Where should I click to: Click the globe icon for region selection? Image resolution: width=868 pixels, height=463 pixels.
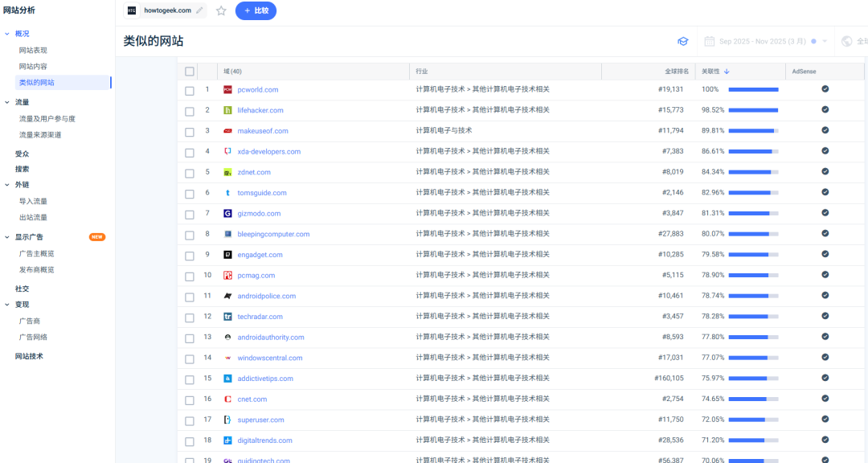click(846, 42)
